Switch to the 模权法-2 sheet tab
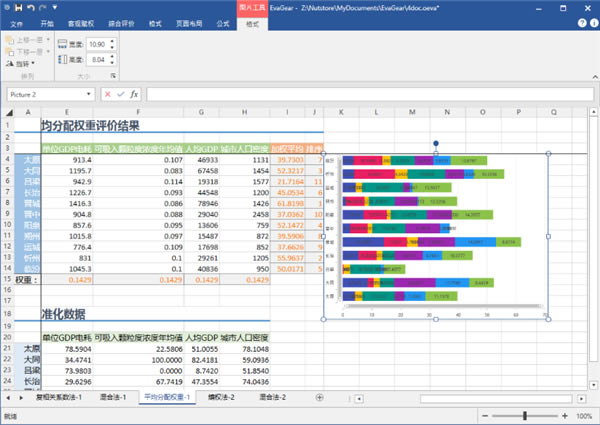Viewport: 600px width, 425px height. pos(219,397)
